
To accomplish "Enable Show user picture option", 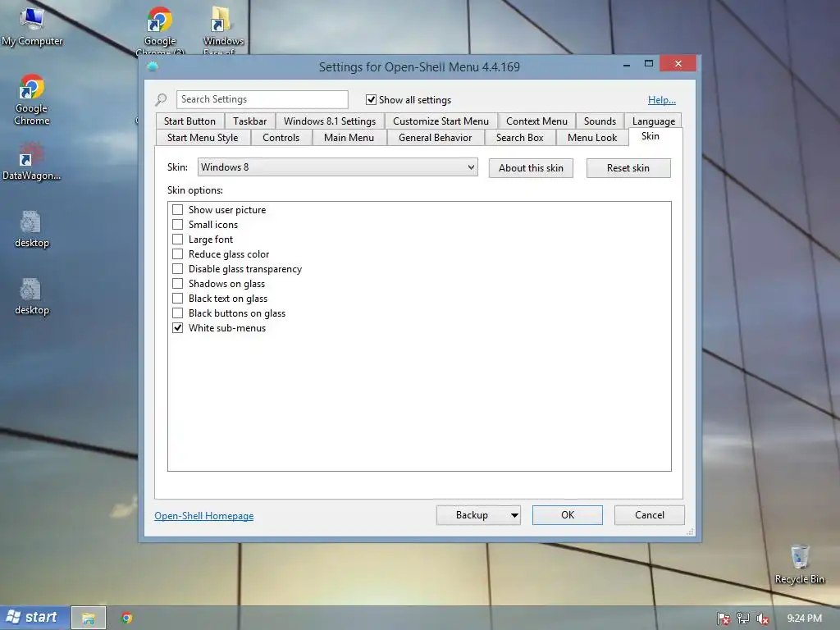I will pyautogui.click(x=177, y=209).
